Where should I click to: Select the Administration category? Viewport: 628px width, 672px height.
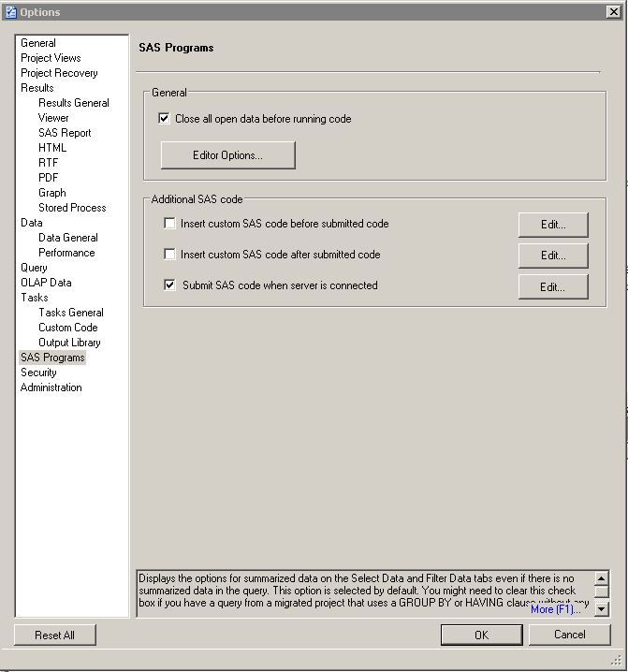pos(51,387)
